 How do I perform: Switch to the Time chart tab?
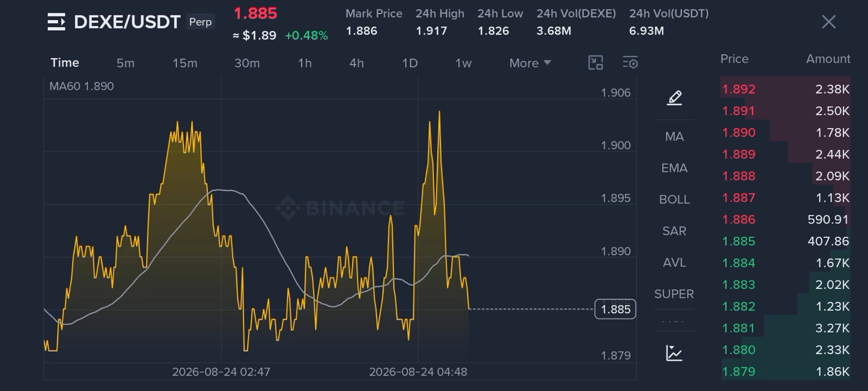pos(65,63)
